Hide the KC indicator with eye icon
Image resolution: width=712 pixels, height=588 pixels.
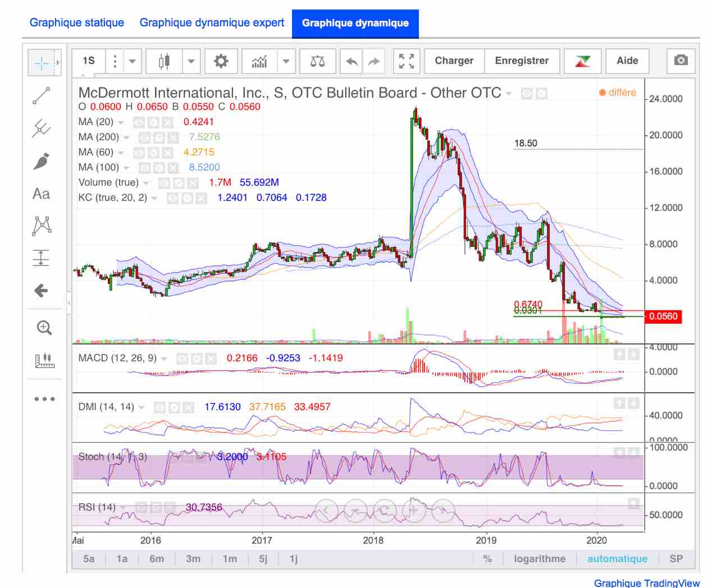[x=174, y=197]
